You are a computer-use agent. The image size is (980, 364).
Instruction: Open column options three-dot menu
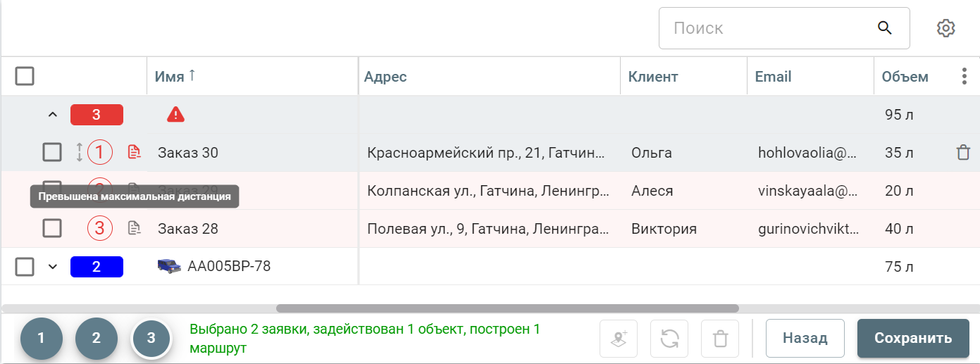(x=965, y=77)
